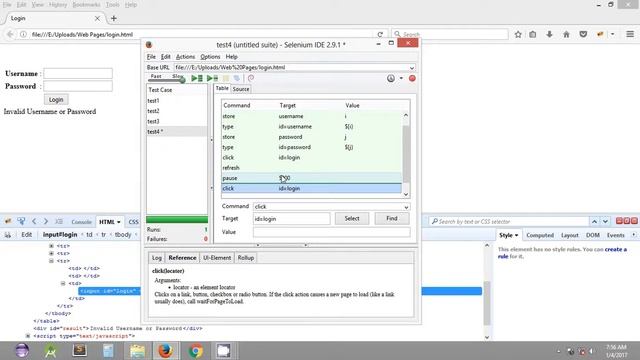Switch to the Table tab

[222, 88]
